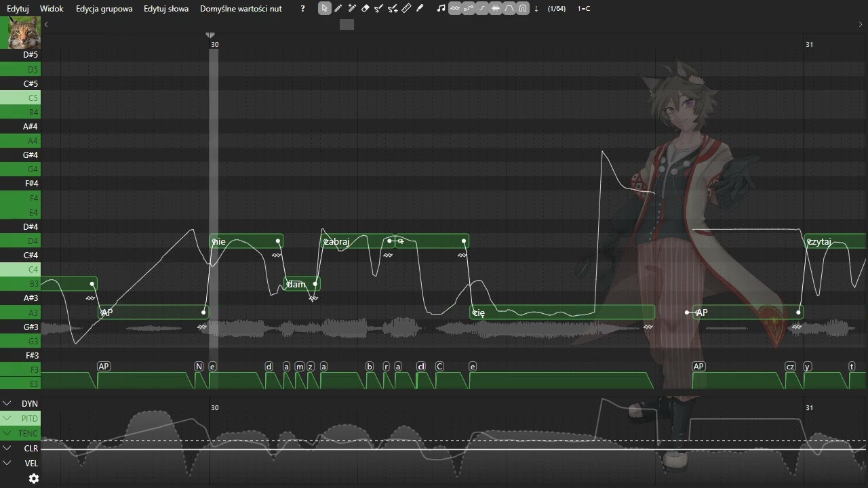Viewport: 868px width, 488px height.
Task: Expand the PITD expression chevron
Action: pyautogui.click(x=7, y=418)
